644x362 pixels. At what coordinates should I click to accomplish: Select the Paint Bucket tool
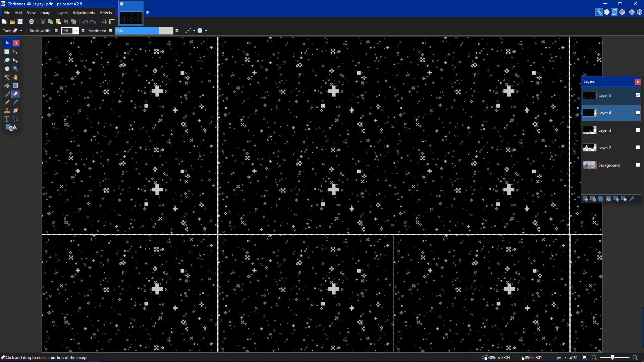coord(7,85)
